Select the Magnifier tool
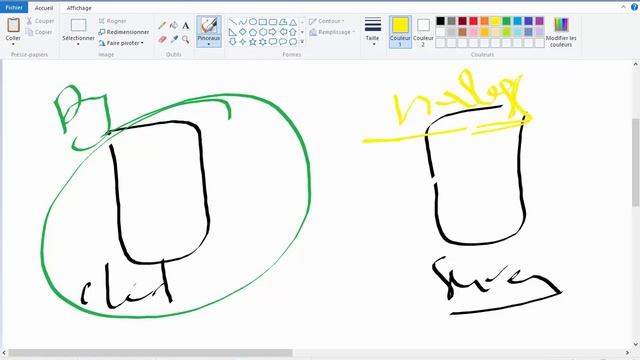 click(x=186, y=39)
